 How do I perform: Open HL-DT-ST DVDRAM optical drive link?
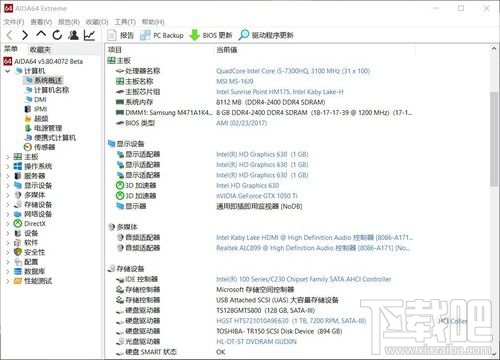256,342
